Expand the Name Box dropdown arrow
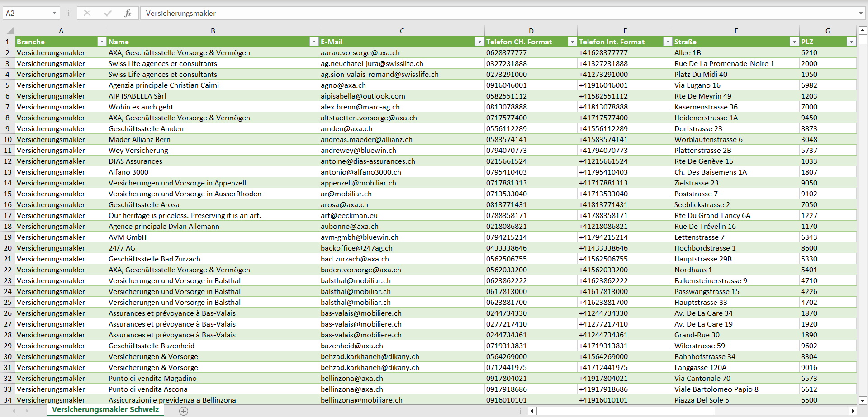The height and width of the screenshot is (417, 868). [x=54, y=13]
